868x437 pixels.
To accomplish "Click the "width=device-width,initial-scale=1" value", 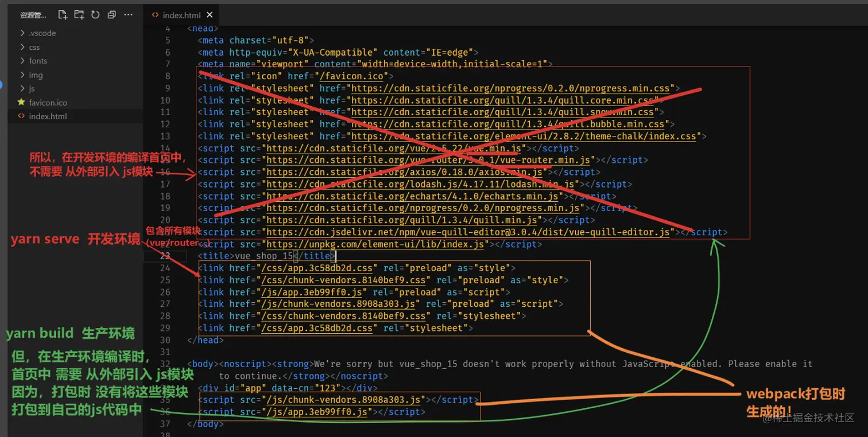I will pyautogui.click(x=452, y=64).
